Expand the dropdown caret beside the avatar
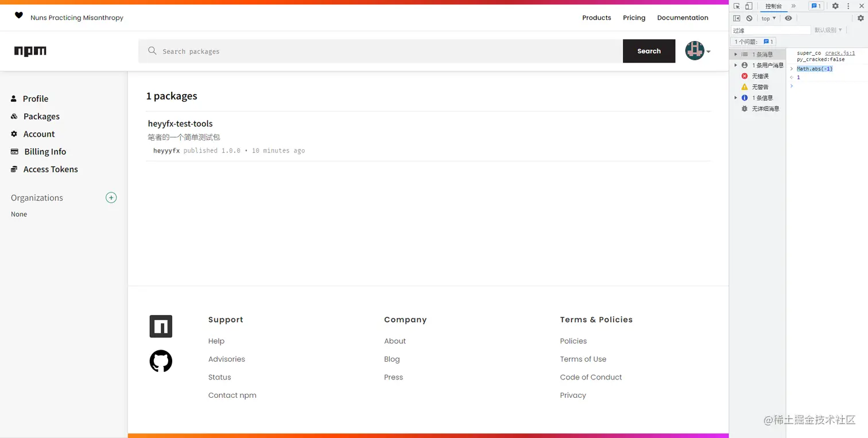Viewport: 868px width, 438px height. [x=708, y=52]
